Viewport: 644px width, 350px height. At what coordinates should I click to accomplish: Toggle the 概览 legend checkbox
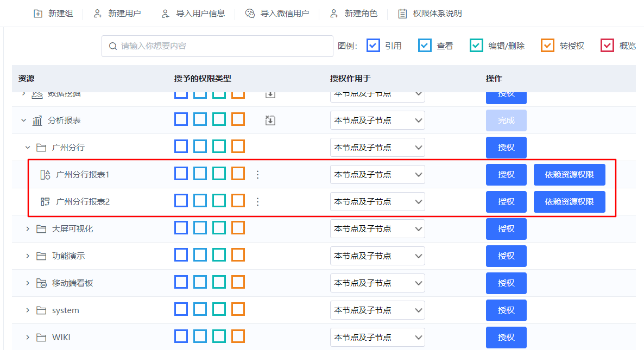pos(608,46)
